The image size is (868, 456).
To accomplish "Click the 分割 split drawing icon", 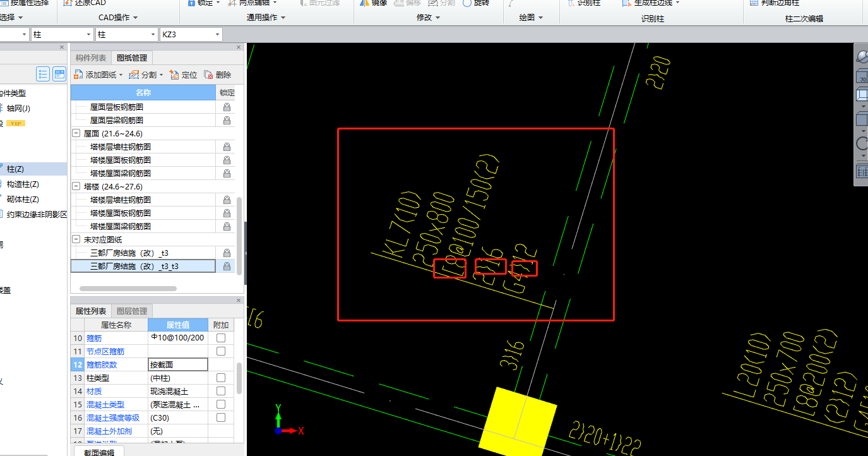I will 134,75.
